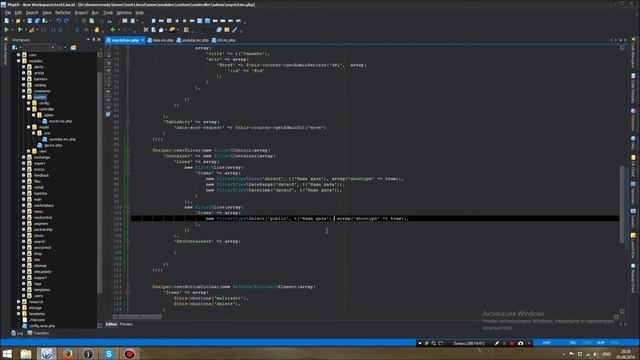This screenshot has height=360, width=640.
Task: Select the .htaccess file
Action: [x=37, y=320]
